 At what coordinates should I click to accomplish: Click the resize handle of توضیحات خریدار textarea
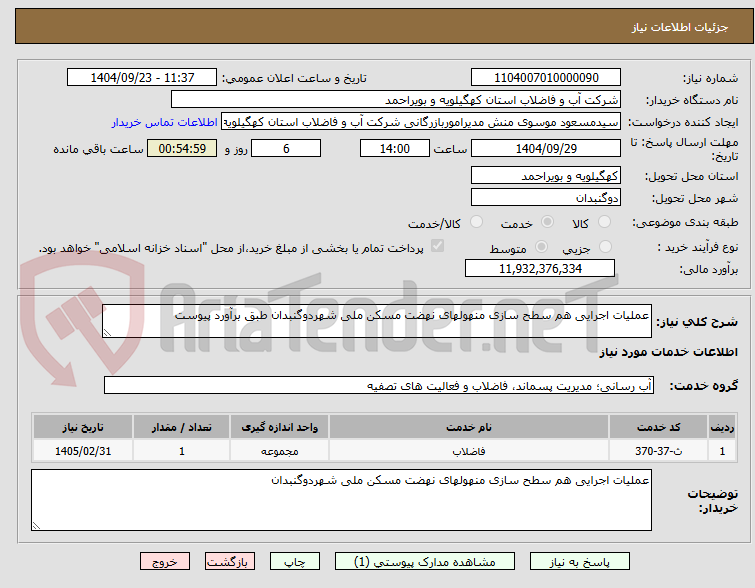point(36,526)
